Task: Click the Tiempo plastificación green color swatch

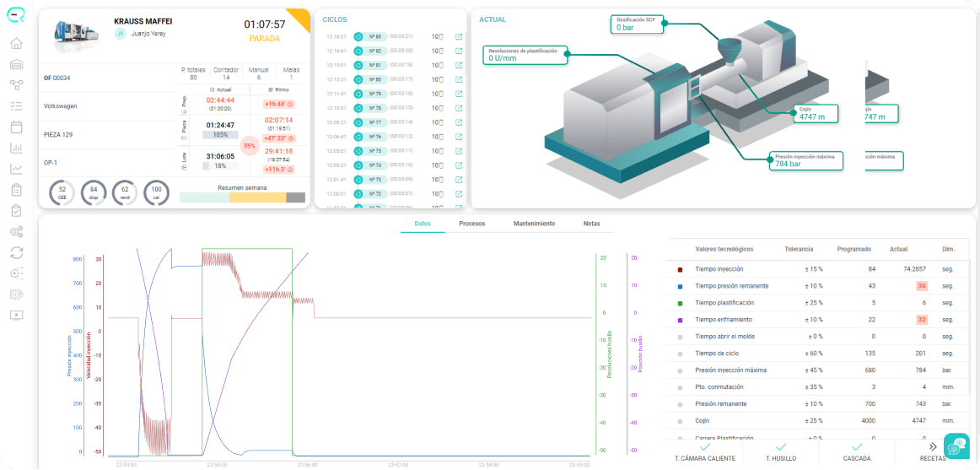Action: [680, 303]
